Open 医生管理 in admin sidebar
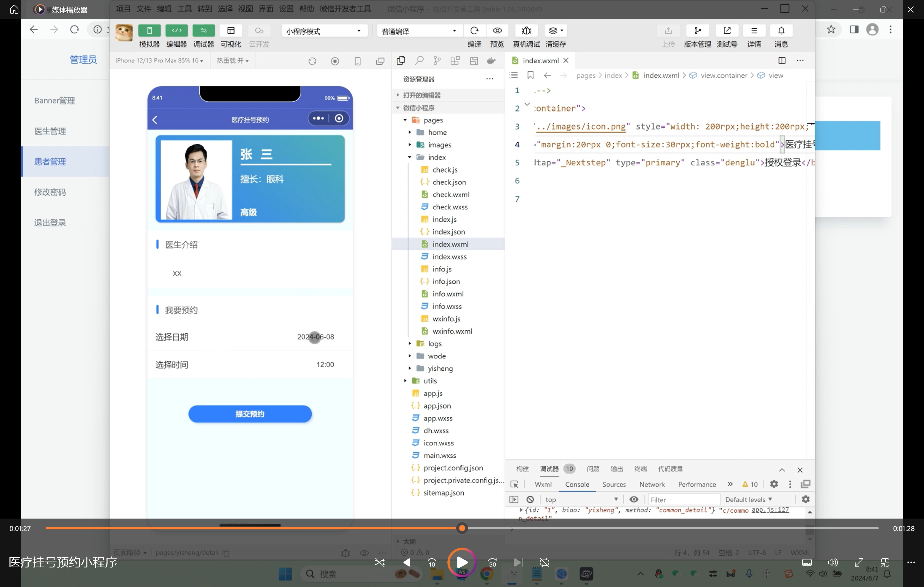 (50, 131)
